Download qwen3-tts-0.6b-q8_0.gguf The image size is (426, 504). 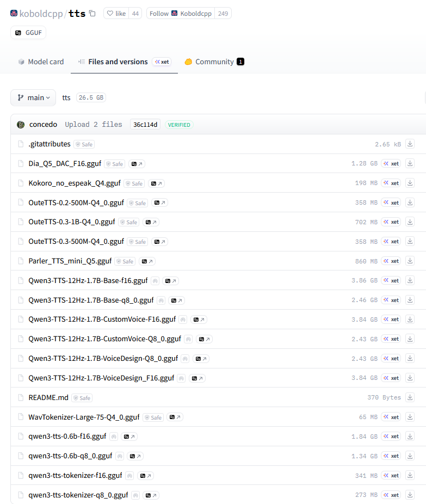[410, 456]
